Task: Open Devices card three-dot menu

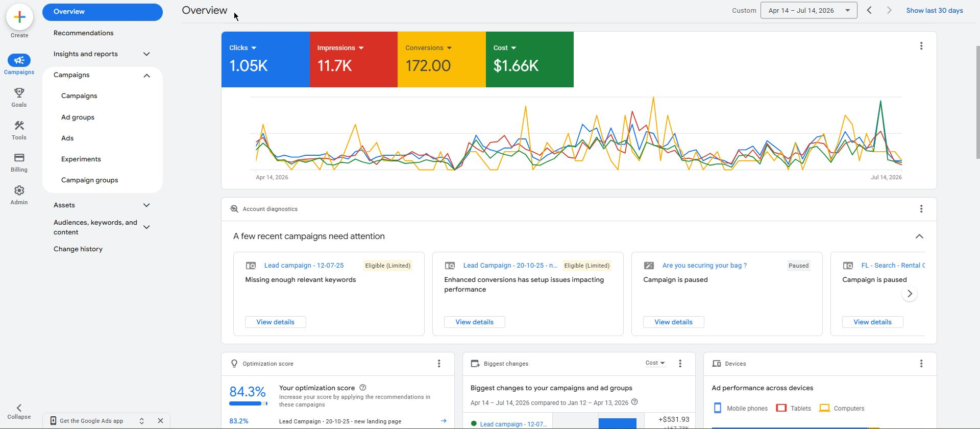Action: 921,364
